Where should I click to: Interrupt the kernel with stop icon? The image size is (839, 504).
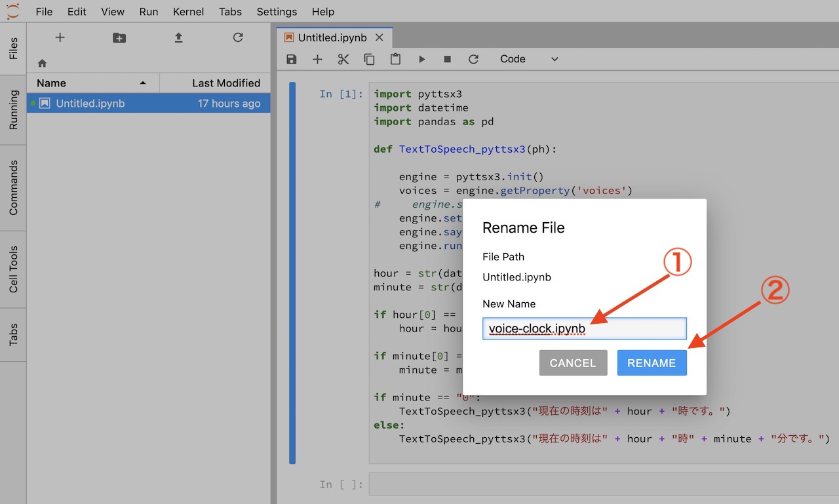pyautogui.click(x=448, y=59)
